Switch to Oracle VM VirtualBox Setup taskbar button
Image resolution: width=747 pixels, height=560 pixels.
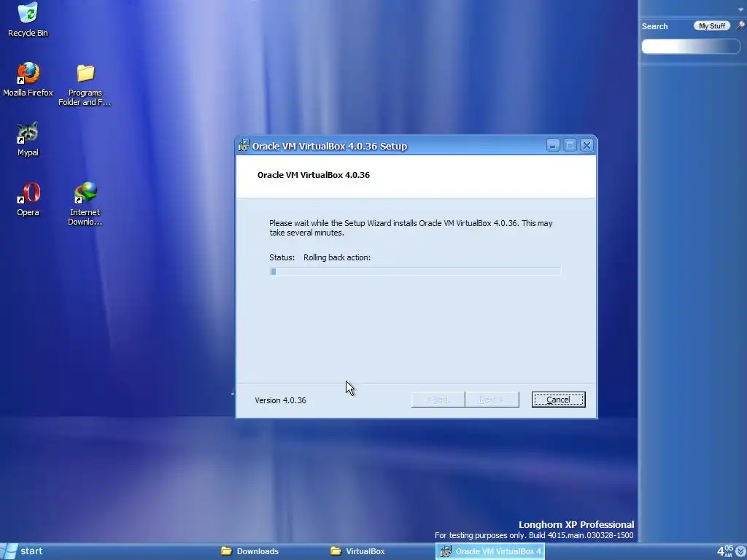click(x=489, y=551)
